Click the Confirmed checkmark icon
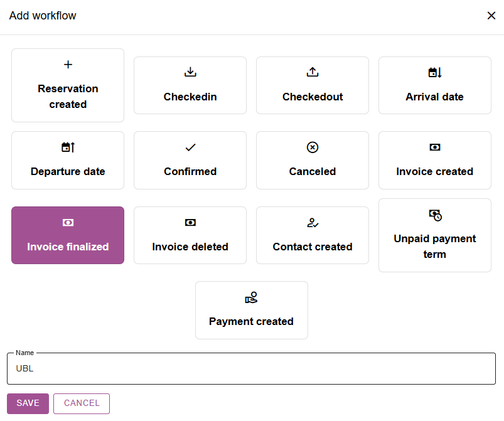504x421 pixels. (190, 147)
